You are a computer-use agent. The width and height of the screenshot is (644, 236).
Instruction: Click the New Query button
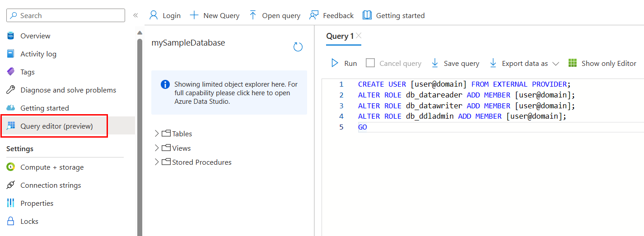coord(215,15)
